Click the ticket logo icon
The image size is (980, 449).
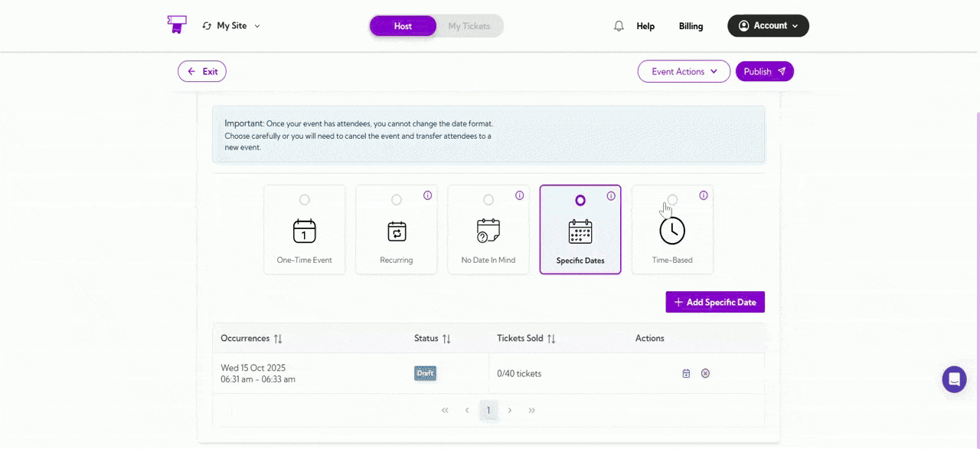coord(177,25)
